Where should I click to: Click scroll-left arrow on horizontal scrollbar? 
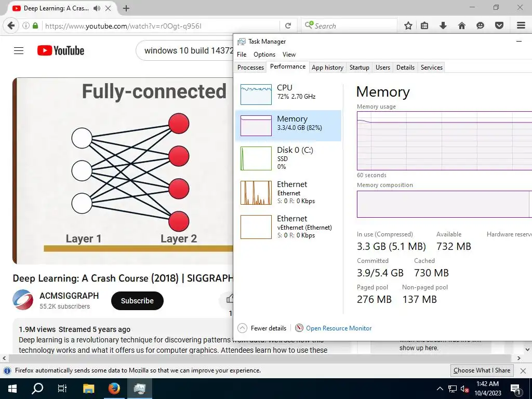click(x=4, y=358)
